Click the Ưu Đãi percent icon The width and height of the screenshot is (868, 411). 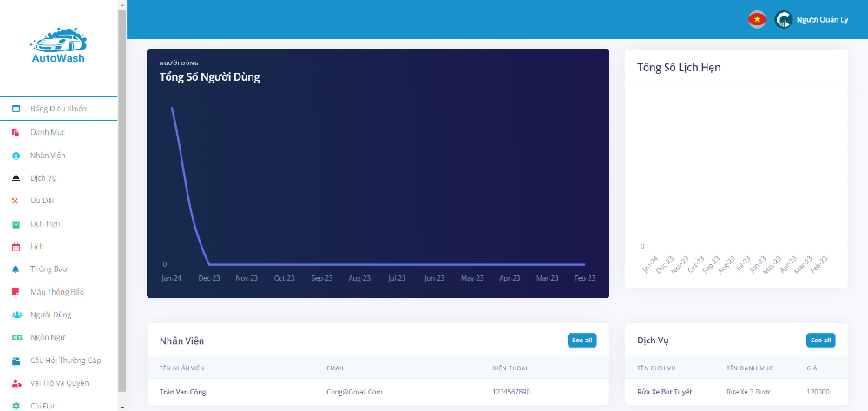16,201
